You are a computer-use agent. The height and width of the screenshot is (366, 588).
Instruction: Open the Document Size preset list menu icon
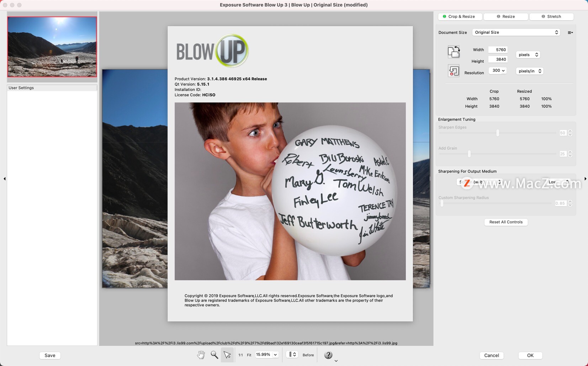(x=570, y=32)
